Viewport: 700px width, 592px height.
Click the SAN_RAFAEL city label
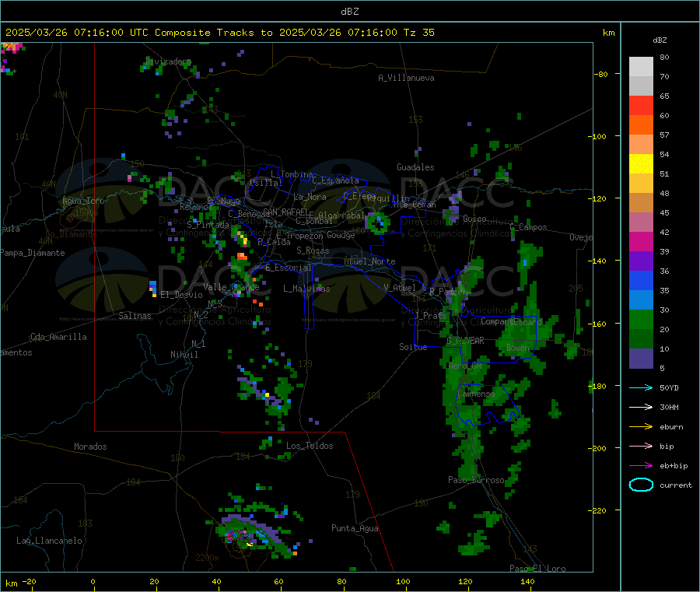click(285, 212)
